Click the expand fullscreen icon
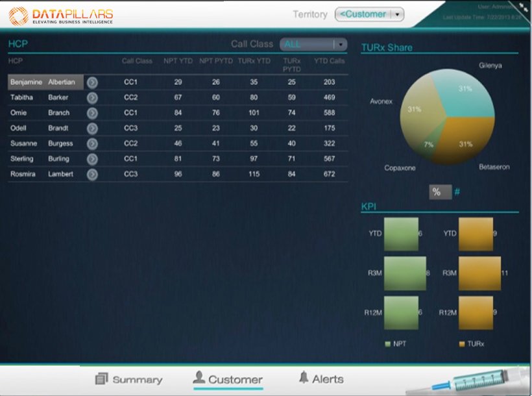This screenshot has height=396, width=532. 524,8
